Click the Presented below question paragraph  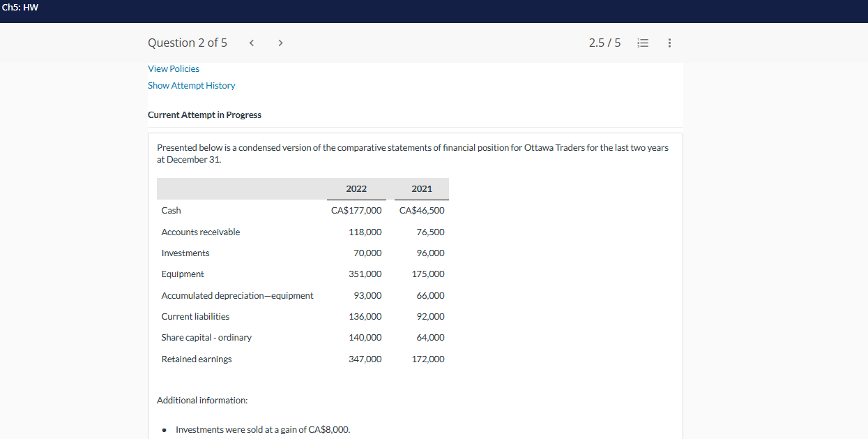pyautogui.click(x=413, y=154)
